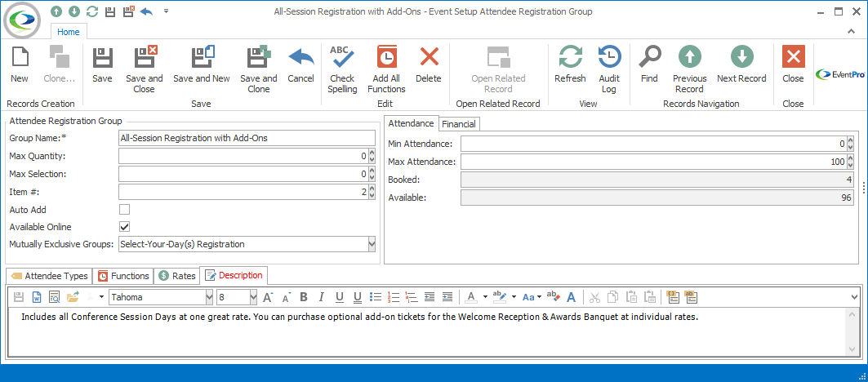This screenshot has height=382, width=868.
Task: Click Save and New icon
Action: click(x=203, y=57)
